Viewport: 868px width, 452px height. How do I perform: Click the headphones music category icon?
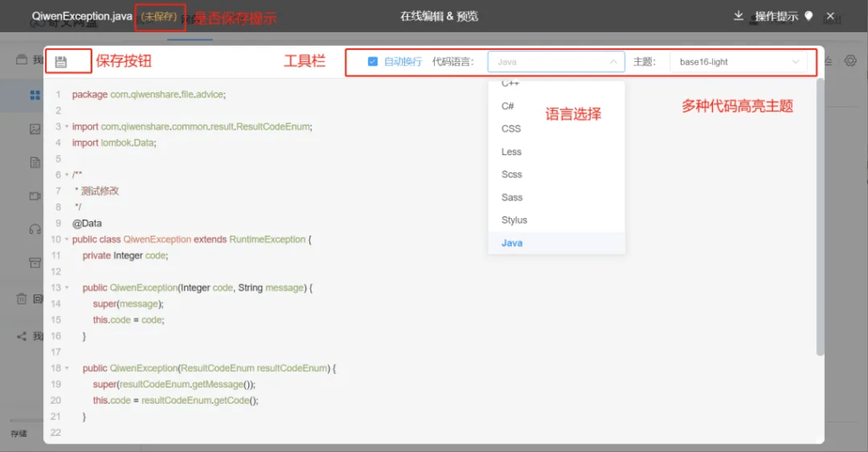tap(35, 229)
